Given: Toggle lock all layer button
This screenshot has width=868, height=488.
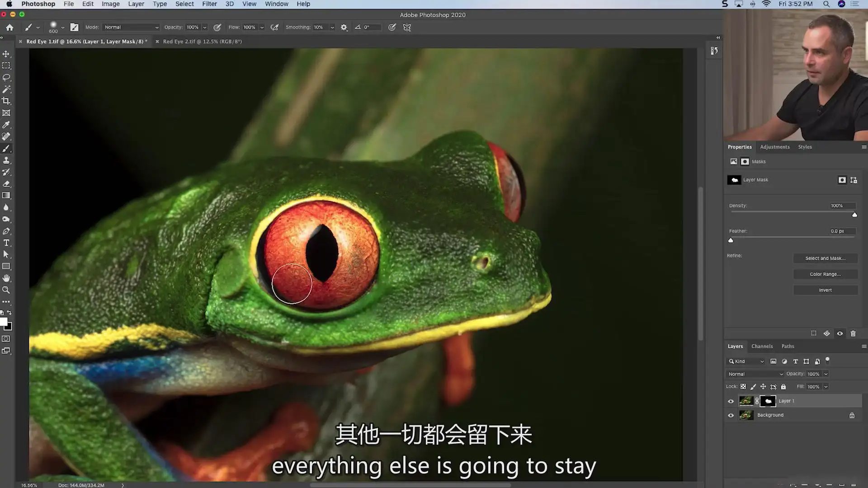Looking at the screenshot, I should [x=783, y=387].
